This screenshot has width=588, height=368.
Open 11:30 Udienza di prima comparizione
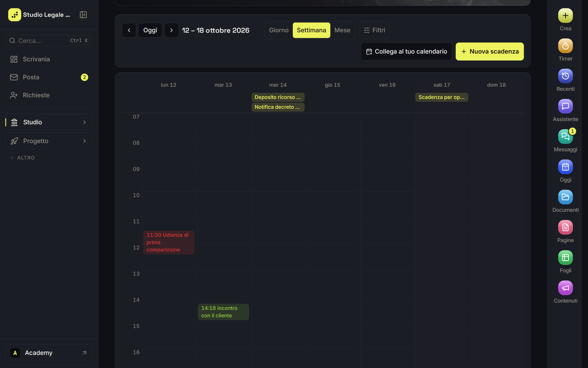coord(169,242)
